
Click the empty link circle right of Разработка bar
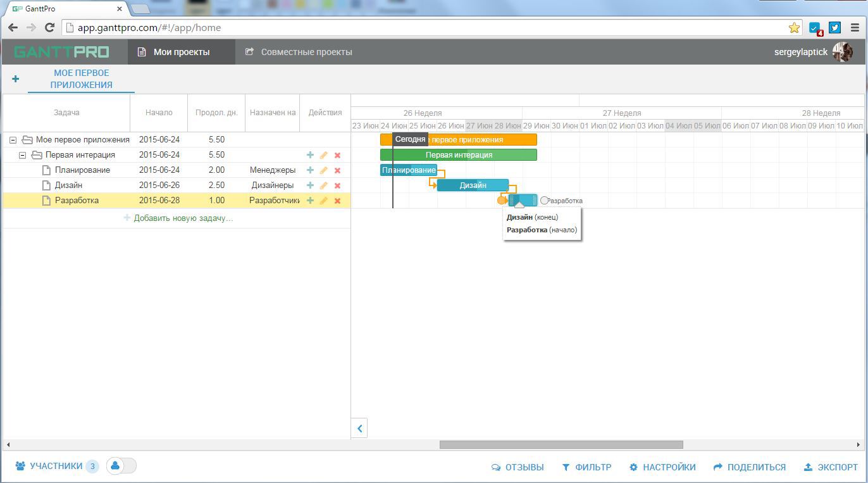coord(545,201)
